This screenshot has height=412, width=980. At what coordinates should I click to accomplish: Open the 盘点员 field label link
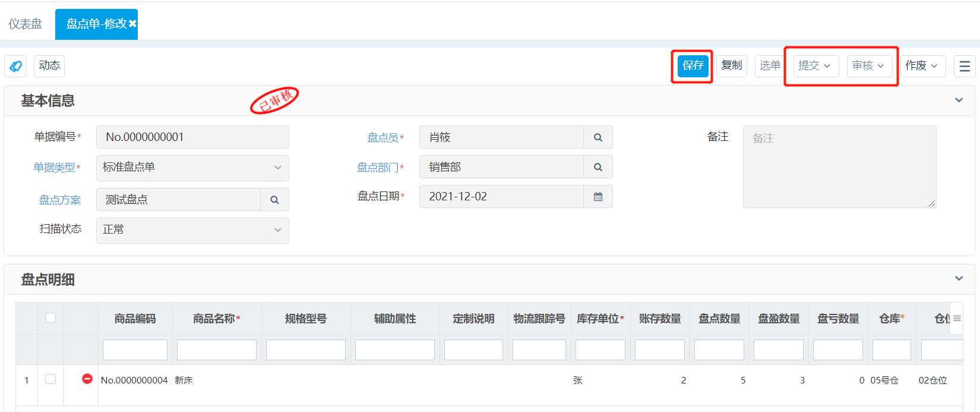click(x=383, y=138)
